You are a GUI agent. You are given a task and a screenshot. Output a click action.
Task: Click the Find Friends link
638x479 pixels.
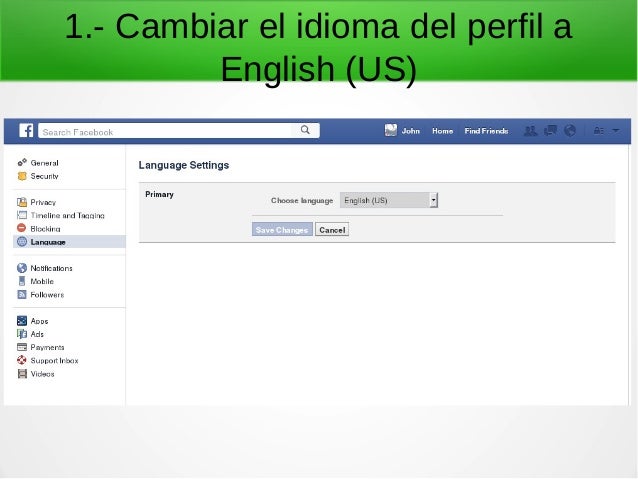[486, 131]
